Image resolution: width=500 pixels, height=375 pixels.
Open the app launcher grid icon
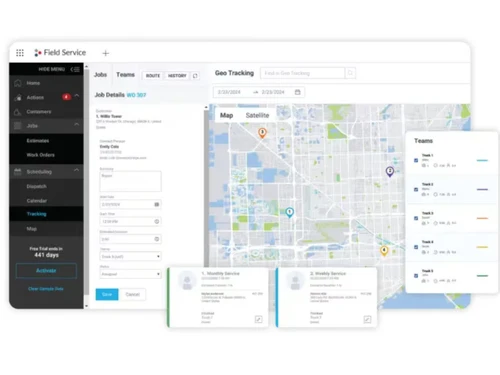coord(20,53)
